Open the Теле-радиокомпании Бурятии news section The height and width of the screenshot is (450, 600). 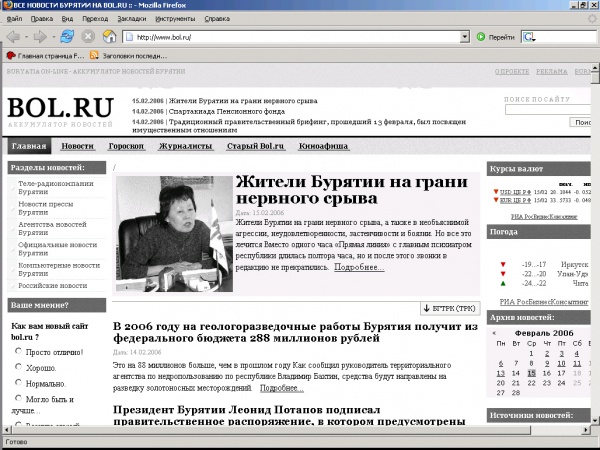[x=55, y=188]
